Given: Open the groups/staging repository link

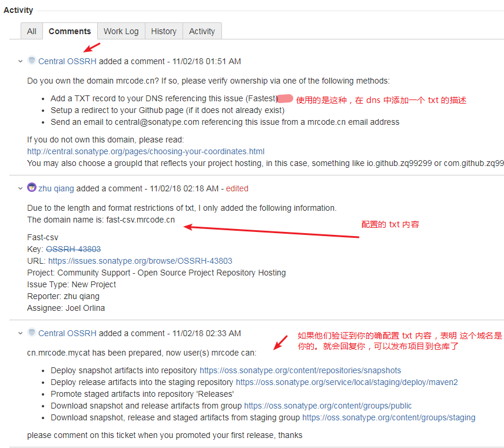Looking at the screenshot, I should point(389,417).
